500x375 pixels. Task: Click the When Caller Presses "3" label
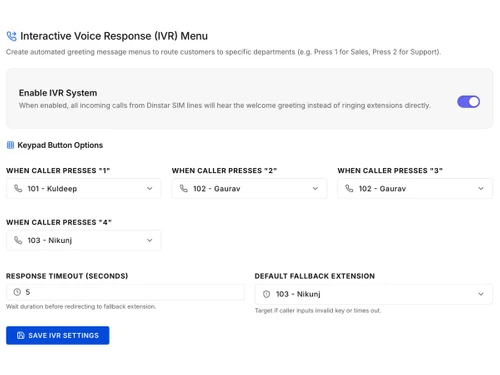coord(390,171)
